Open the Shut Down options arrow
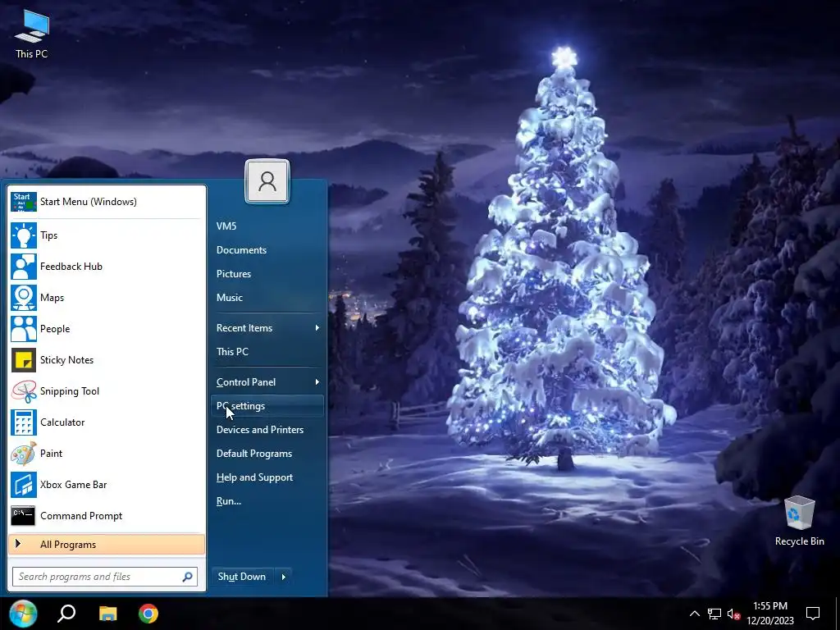Screen dimensions: 840x630 (284, 577)
